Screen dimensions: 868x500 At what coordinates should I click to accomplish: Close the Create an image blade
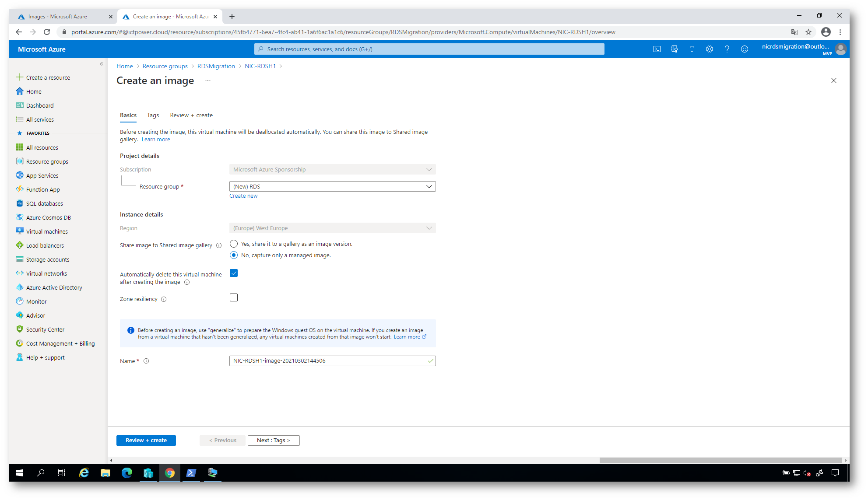coord(833,80)
